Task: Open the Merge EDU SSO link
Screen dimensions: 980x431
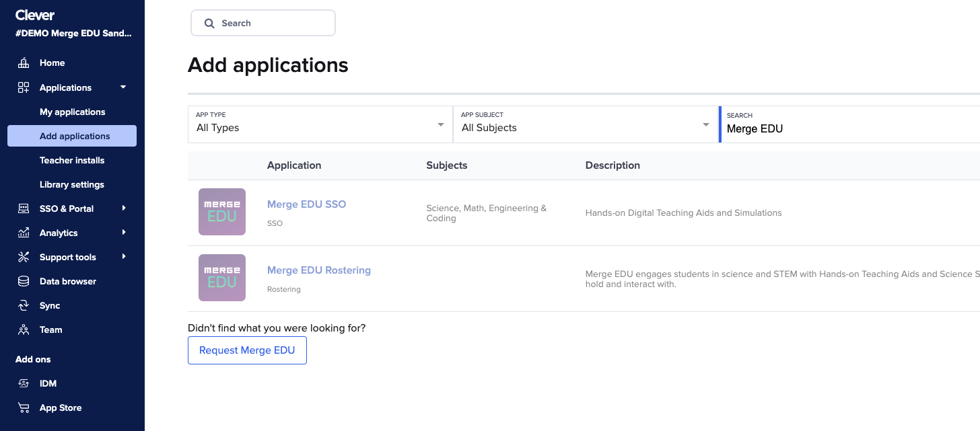Action: tap(306, 204)
